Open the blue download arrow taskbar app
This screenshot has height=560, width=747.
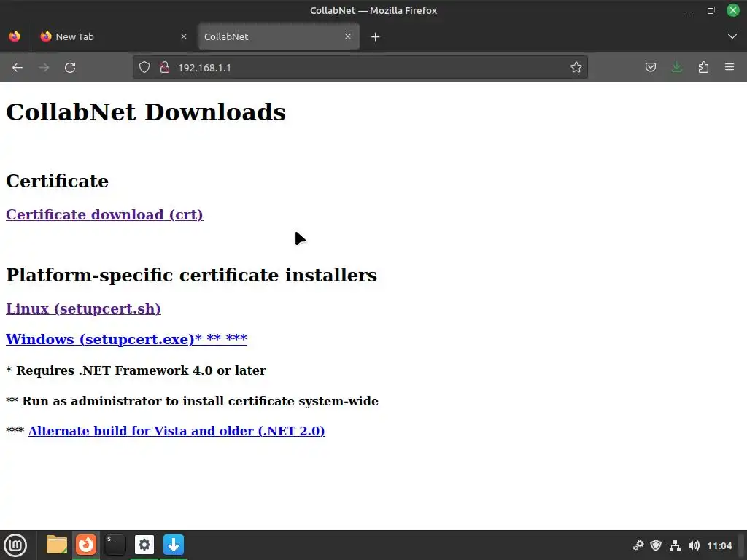(x=174, y=545)
